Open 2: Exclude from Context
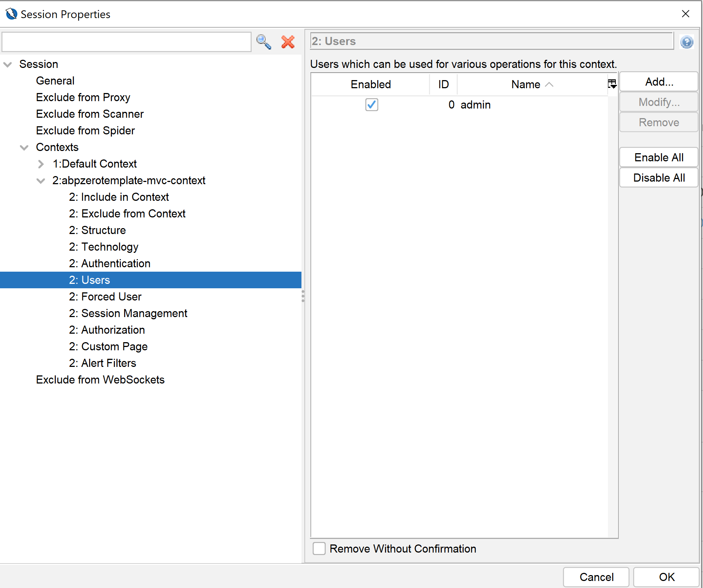The width and height of the screenshot is (703, 588). click(x=127, y=214)
